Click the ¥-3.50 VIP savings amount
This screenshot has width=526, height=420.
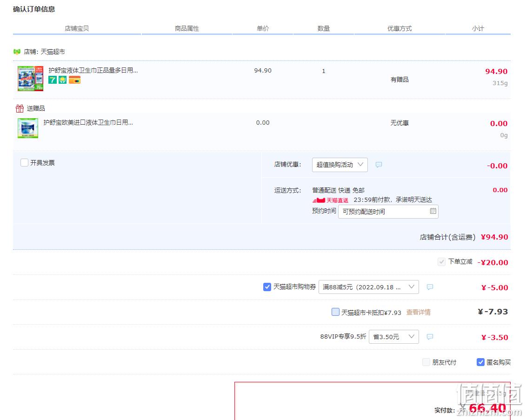pyautogui.click(x=495, y=338)
